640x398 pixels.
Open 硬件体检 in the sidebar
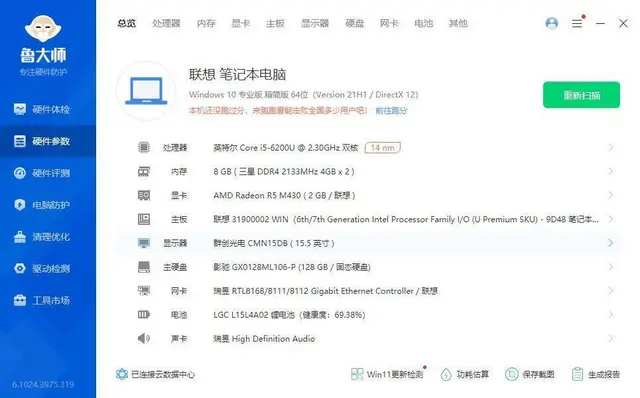click(x=48, y=109)
